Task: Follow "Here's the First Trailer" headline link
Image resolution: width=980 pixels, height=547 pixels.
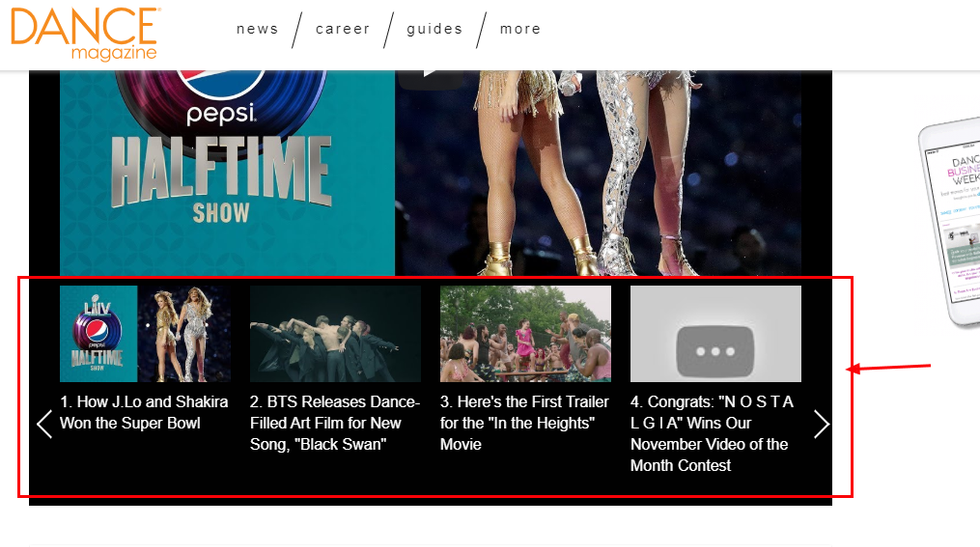Action: (x=525, y=423)
